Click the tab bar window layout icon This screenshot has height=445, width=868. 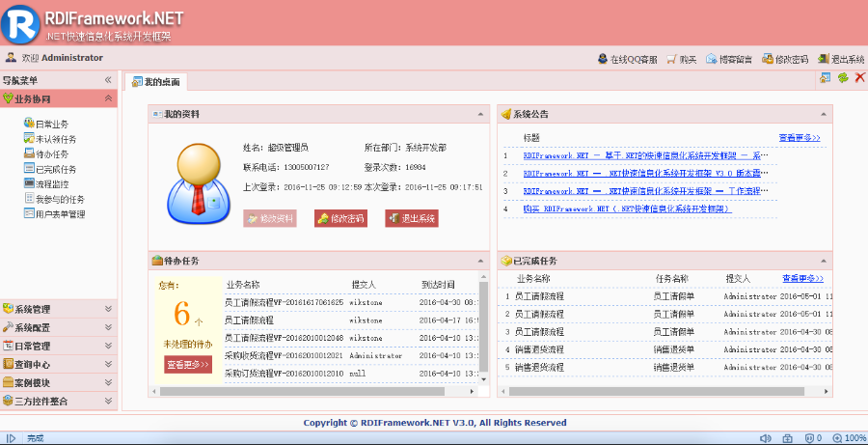click(x=825, y=78)
